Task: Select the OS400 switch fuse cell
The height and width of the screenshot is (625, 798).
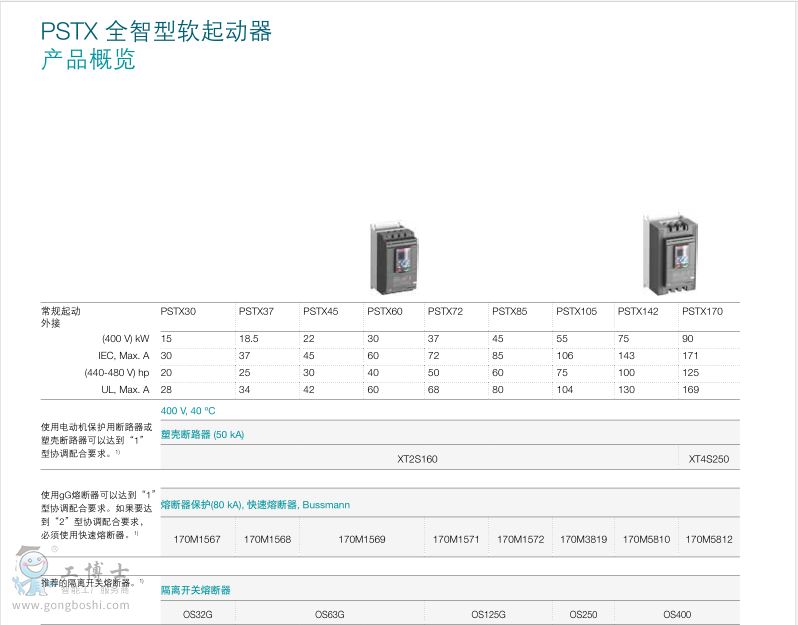Action: (677, 614)
